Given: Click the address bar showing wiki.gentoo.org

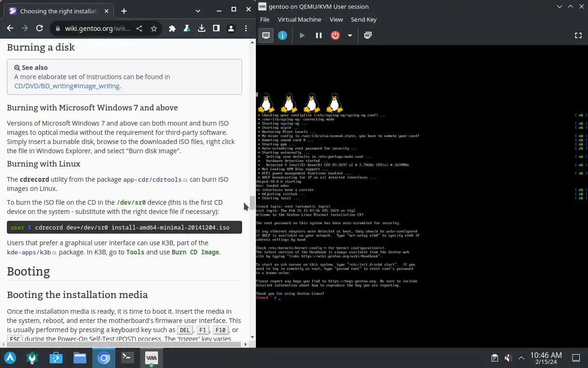Looking at the screenshot, I should click(97, 29).
